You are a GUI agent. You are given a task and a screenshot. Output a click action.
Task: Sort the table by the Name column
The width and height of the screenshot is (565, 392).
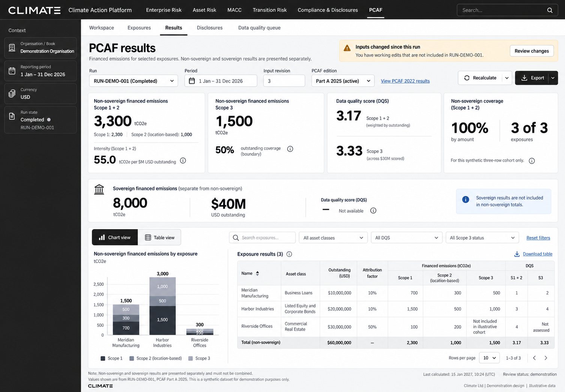click(x=257, y=273)
